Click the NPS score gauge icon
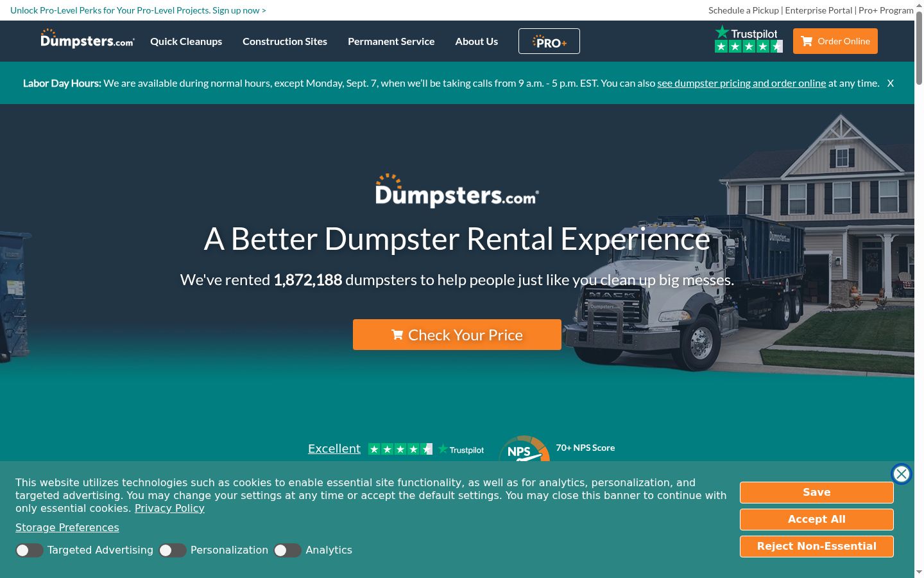The image size is (924, 578). click(524, 449)
